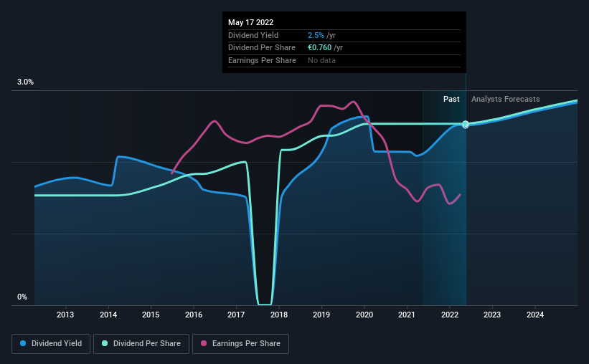Click the No data earnings value
The image size is (589, 364).
click(321, 60)
